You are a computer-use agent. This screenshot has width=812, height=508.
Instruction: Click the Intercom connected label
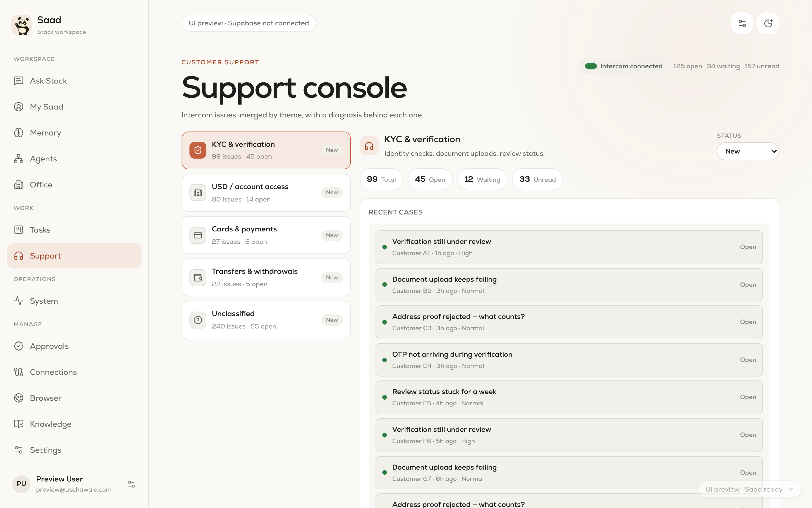point(631,66)
